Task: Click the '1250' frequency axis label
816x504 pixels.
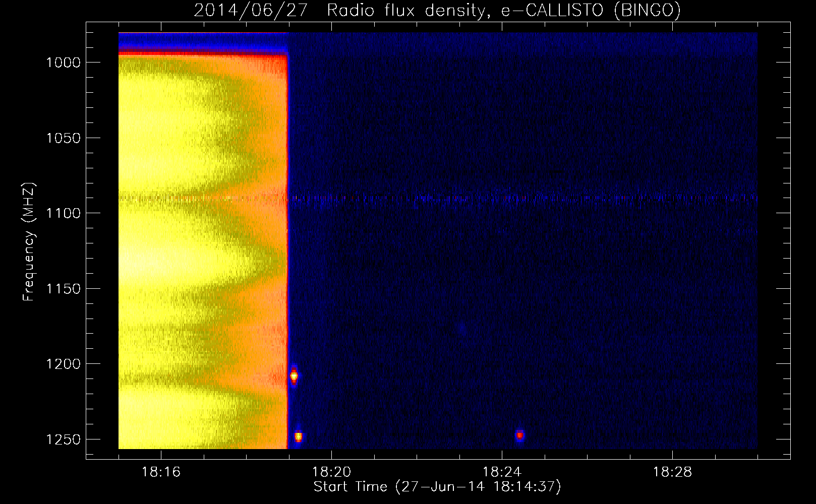Action: tap(63, 439)
